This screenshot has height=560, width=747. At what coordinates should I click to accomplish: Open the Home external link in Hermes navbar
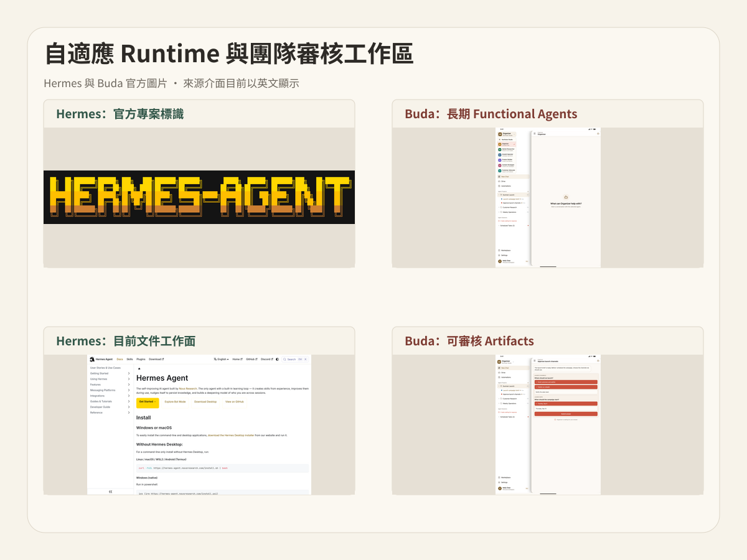pyautogui.click(x=237, y=359)
